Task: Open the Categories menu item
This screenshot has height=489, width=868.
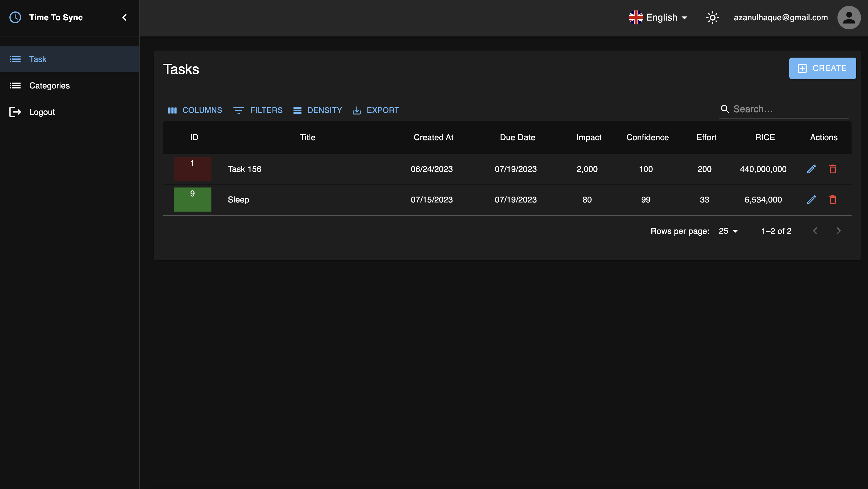Action: click(70, 86)
